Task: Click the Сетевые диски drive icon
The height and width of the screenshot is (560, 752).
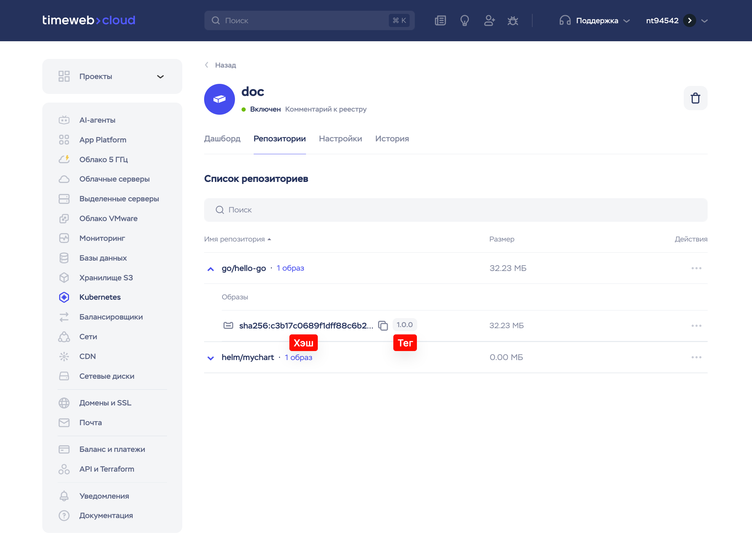Action: pos(64,376)
